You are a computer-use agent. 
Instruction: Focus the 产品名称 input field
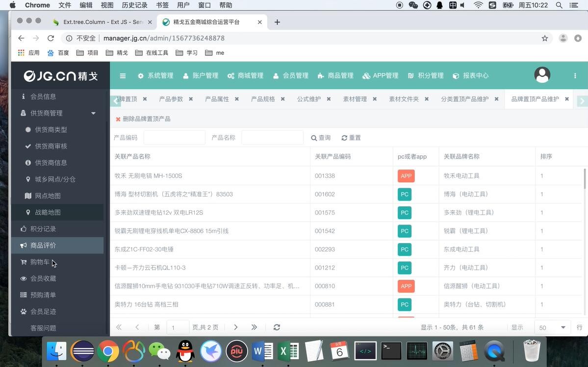[x=272, y=137]
